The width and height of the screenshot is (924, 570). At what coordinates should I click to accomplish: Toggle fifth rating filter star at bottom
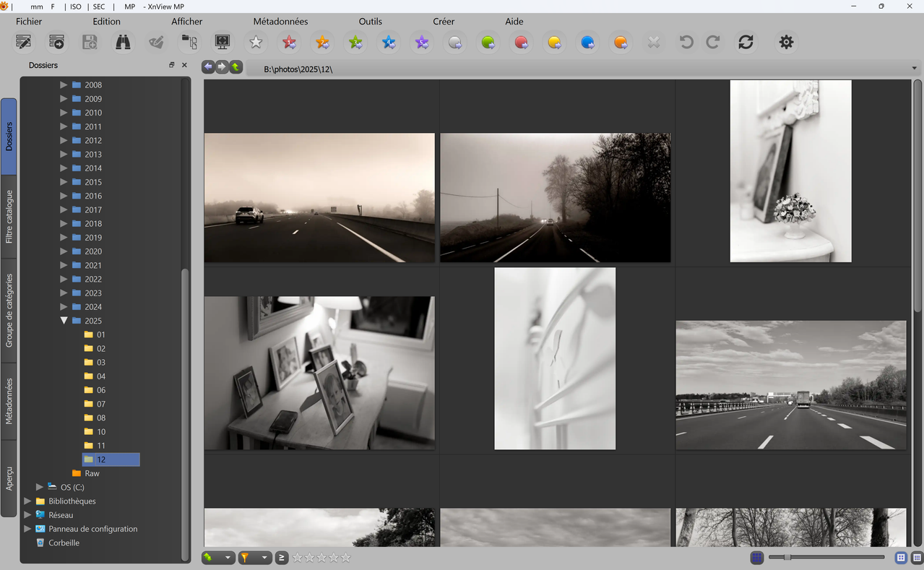click(x=346, y=557)
